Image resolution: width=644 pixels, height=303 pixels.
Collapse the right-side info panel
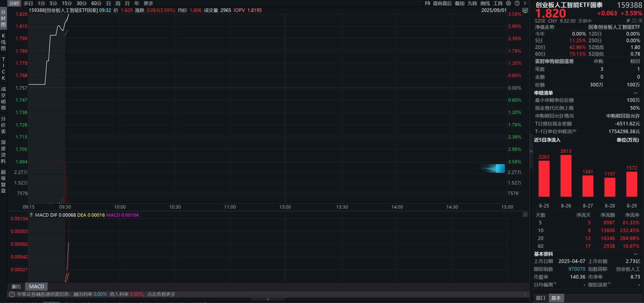click(531, 151)
